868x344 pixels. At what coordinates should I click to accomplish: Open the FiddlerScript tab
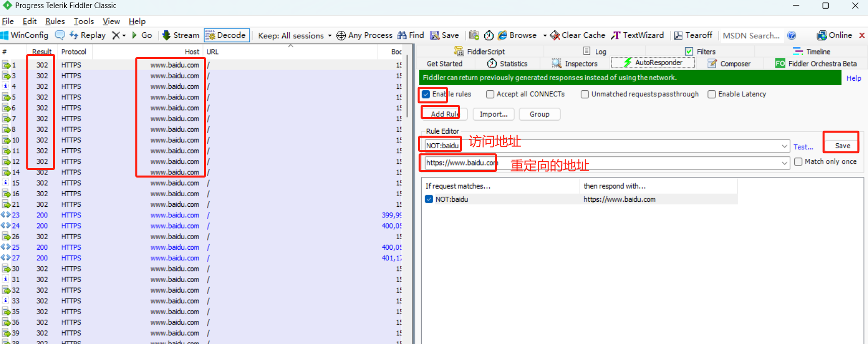click(479, 51)
